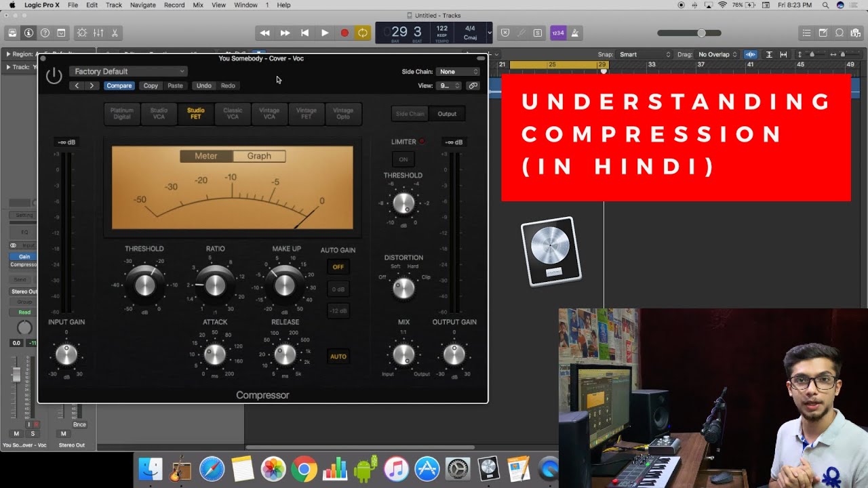
Task: Click the Copy button in compressor
Action: point(151,85)
